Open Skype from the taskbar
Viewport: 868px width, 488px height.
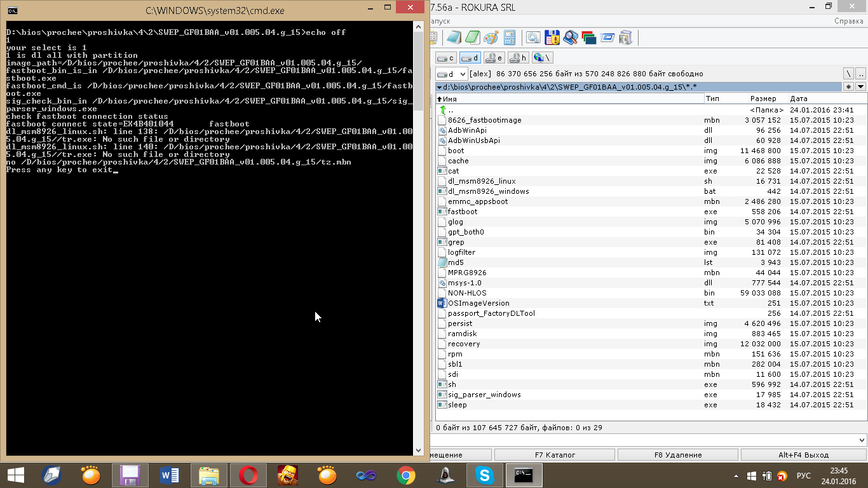pos(484,475)
